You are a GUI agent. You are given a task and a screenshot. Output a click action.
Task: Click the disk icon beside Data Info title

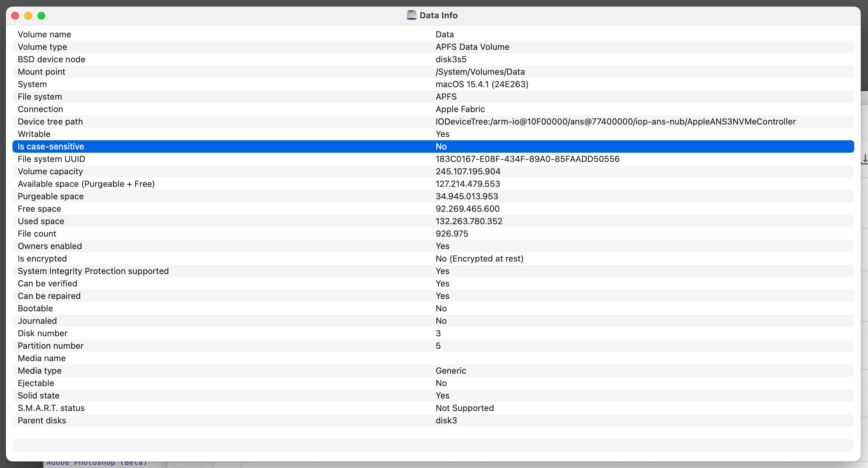click(x=411, y=15)
